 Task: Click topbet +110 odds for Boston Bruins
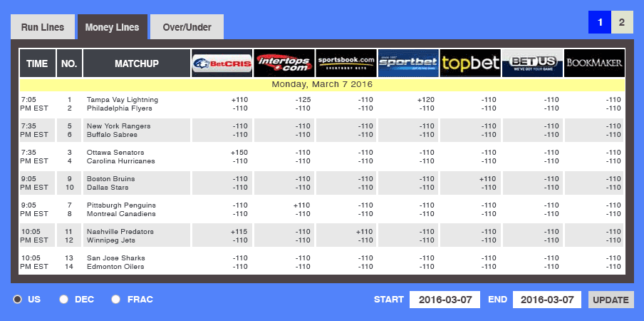click(487, 179)
